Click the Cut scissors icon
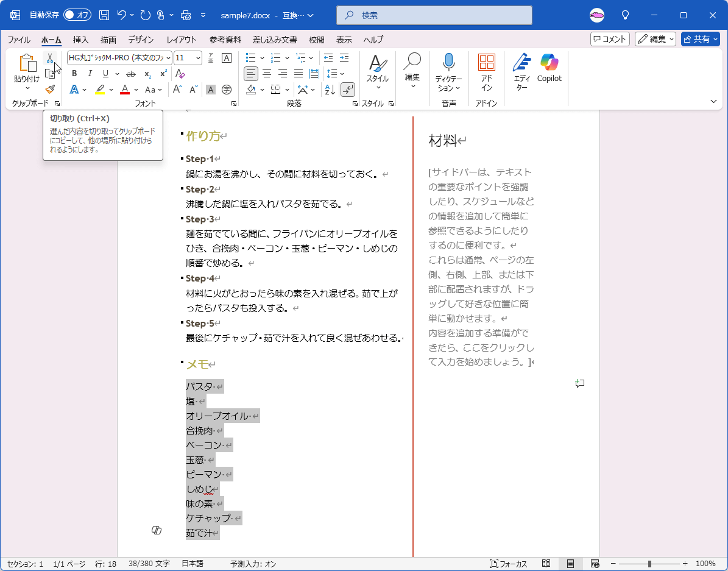 click(50, 59)
